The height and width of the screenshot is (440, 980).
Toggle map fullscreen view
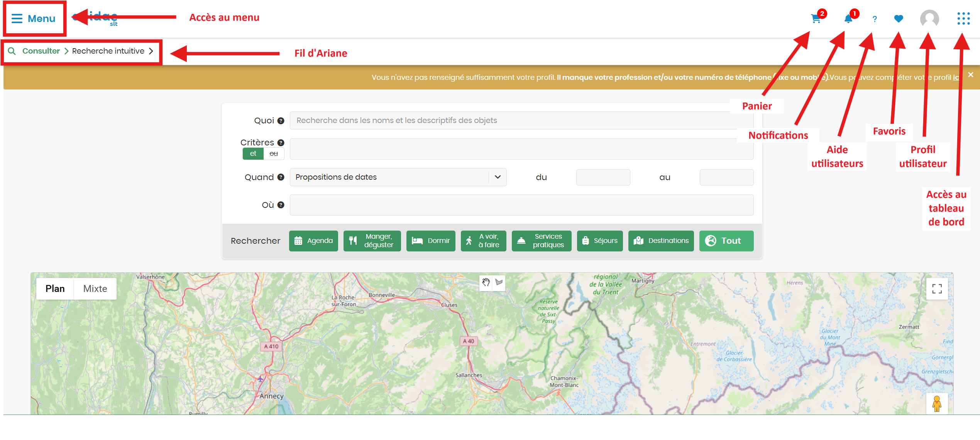(x=937, y=289)
